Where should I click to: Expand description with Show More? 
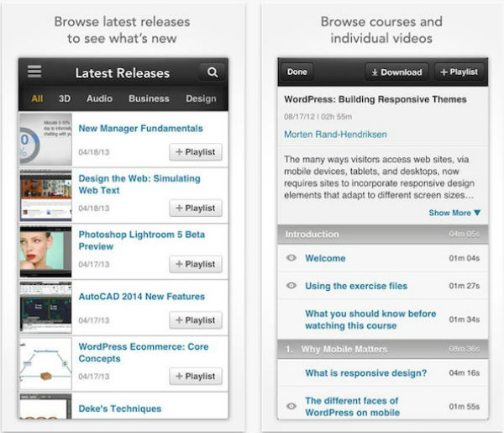click(454, 213)
